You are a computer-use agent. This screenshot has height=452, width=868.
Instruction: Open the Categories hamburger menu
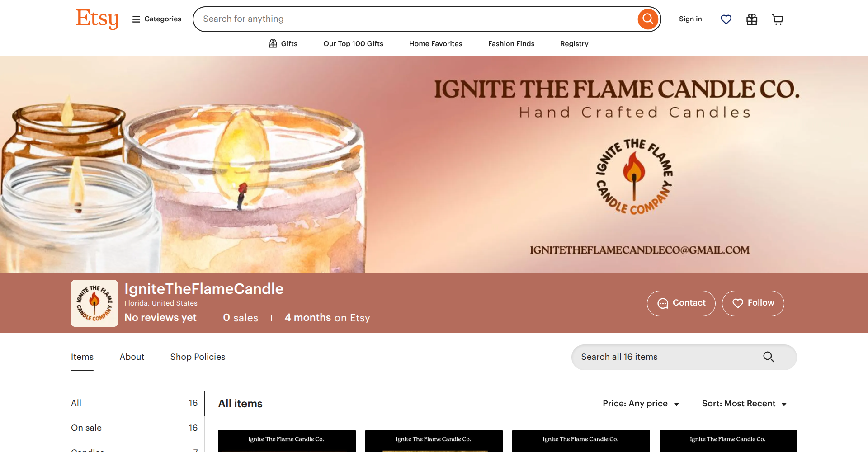(x=156, y=19)
